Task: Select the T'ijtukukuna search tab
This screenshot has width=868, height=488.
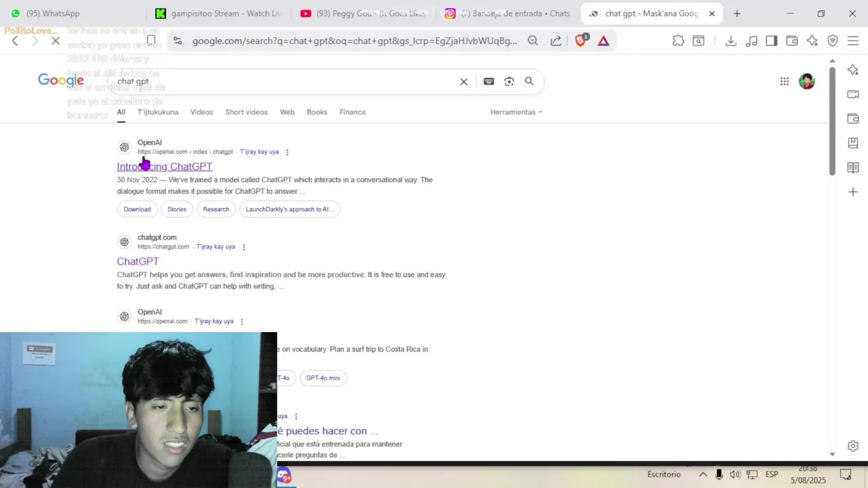Action: 158,112
